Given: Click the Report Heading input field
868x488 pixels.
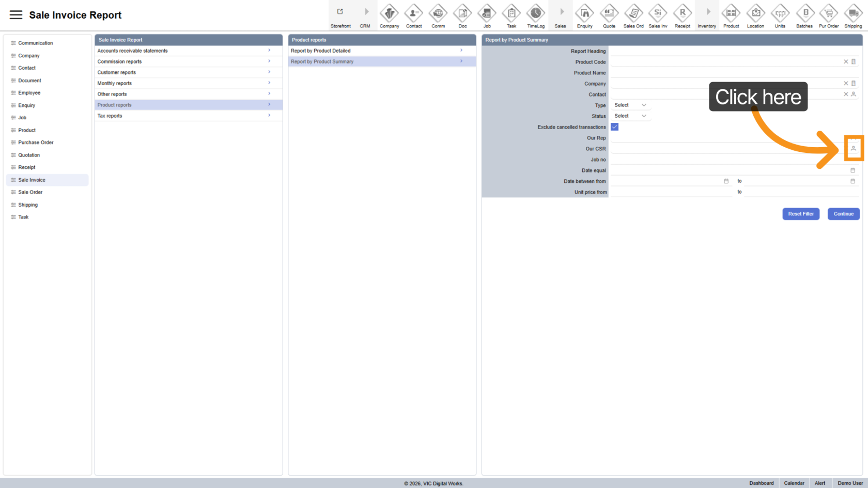Looking at the screenshot, I should coord(734,51).
